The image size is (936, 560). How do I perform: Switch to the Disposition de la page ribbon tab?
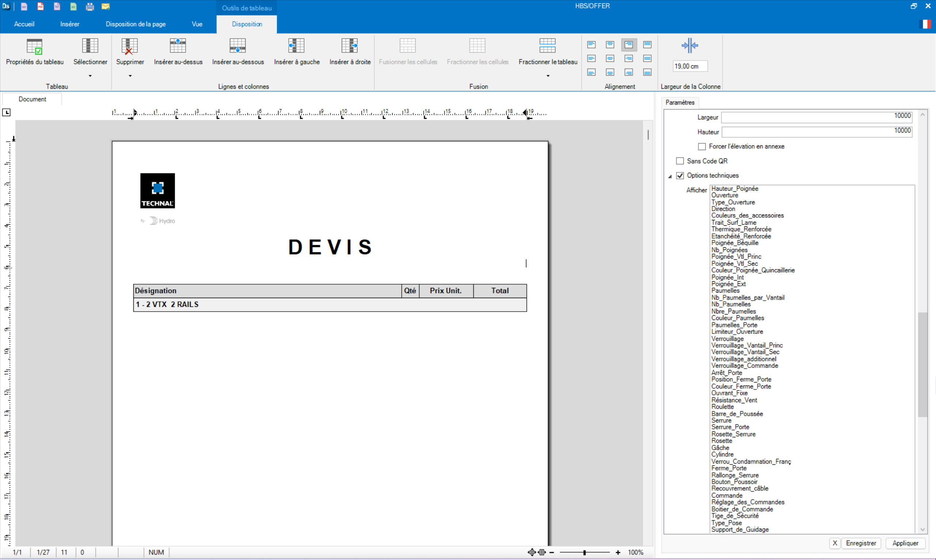(135, 24)
